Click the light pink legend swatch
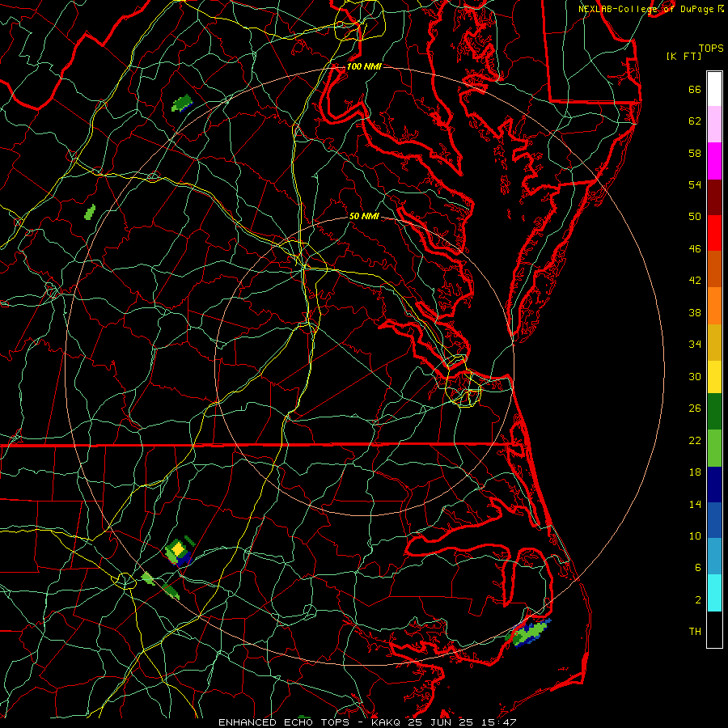728x728 pixels. click(x=714, y=124)
